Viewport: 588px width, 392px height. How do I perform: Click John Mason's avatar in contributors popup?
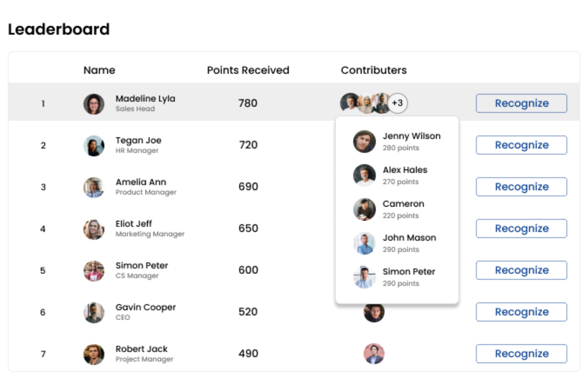tap(364, 243)
